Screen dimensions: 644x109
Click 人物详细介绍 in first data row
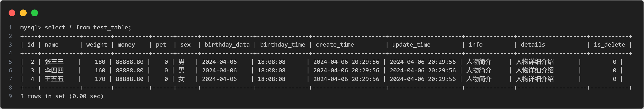click(534, 62)
